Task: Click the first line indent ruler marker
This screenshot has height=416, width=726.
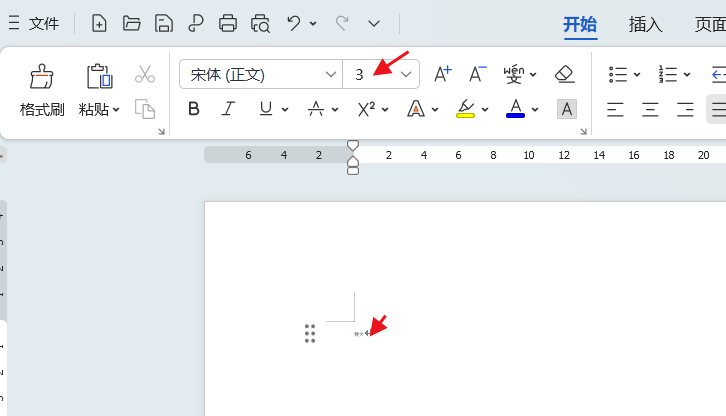Action: [x=353, y=146]
